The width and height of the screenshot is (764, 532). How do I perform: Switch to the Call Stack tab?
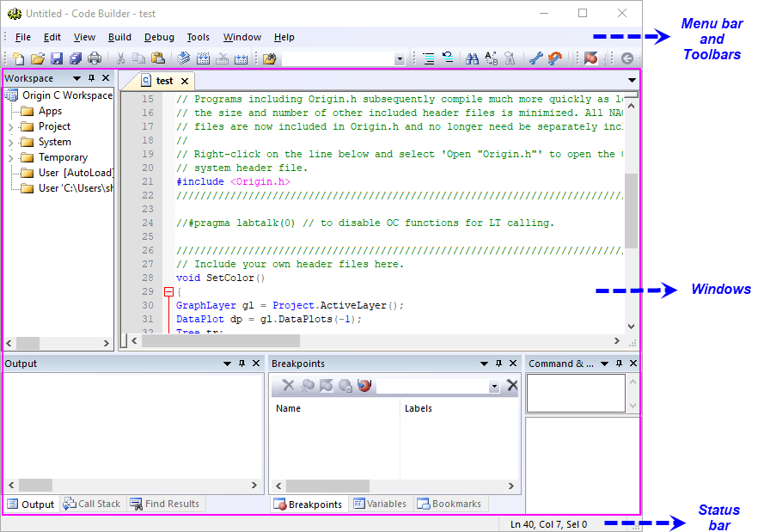(93, 504)
